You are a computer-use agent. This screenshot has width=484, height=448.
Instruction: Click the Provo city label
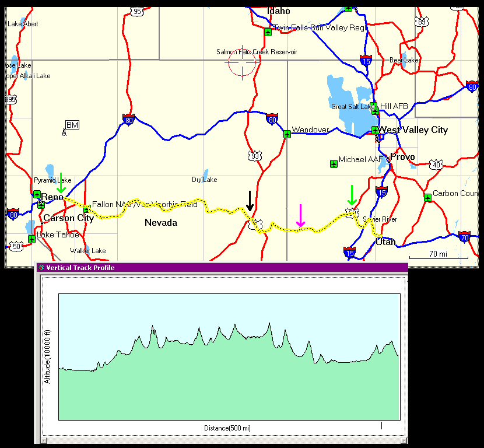(x=402, y=157)
